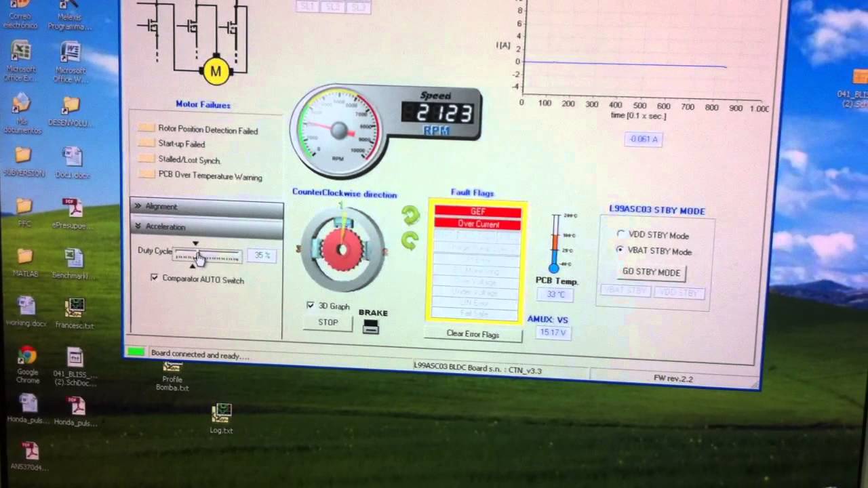The image size is (868, 488).
Task: Open the SUBVERSION folder on desktop
Action: 24,161
